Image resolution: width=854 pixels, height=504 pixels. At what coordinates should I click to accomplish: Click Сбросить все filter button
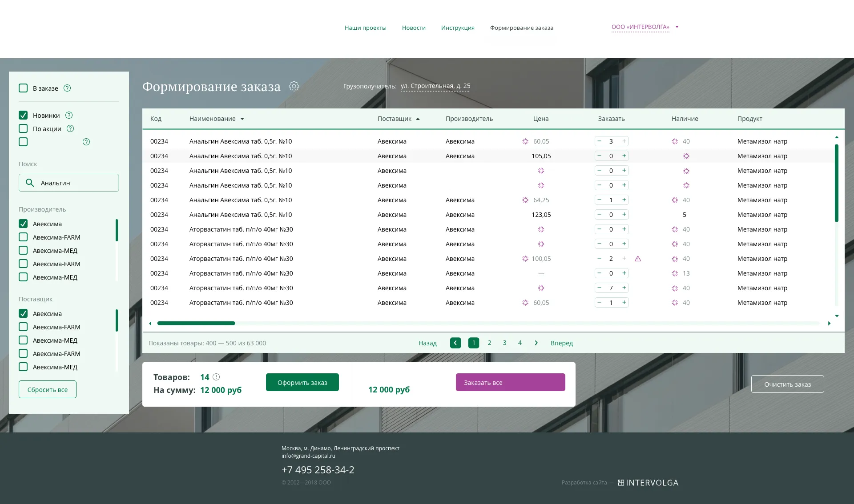pyautogui.click(x=48, y=389)
